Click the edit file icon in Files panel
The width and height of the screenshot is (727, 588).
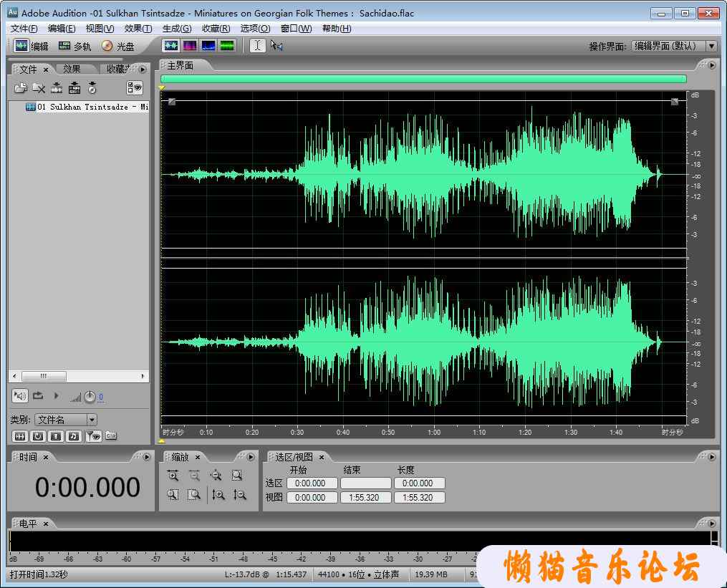(57, 87)
